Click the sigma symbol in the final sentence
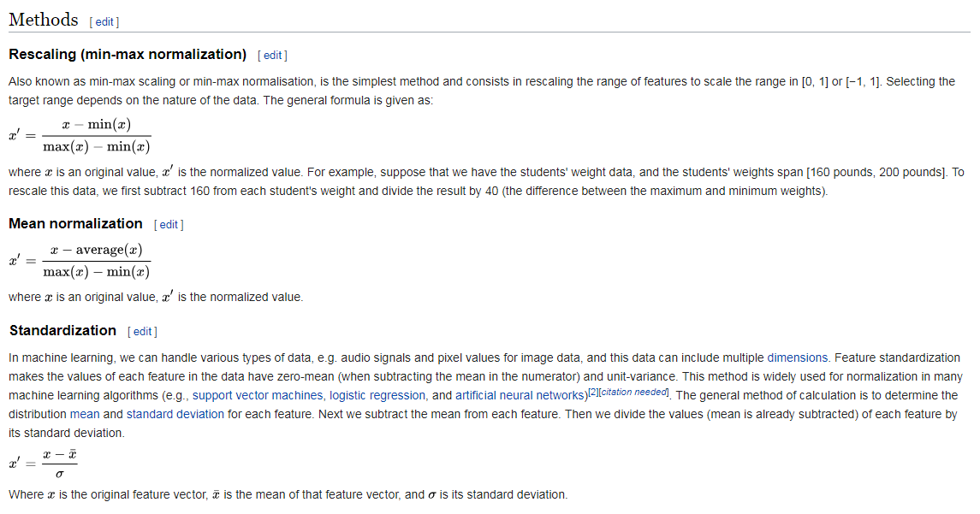Viewport: 980px width, 514px height. (432, 495)
